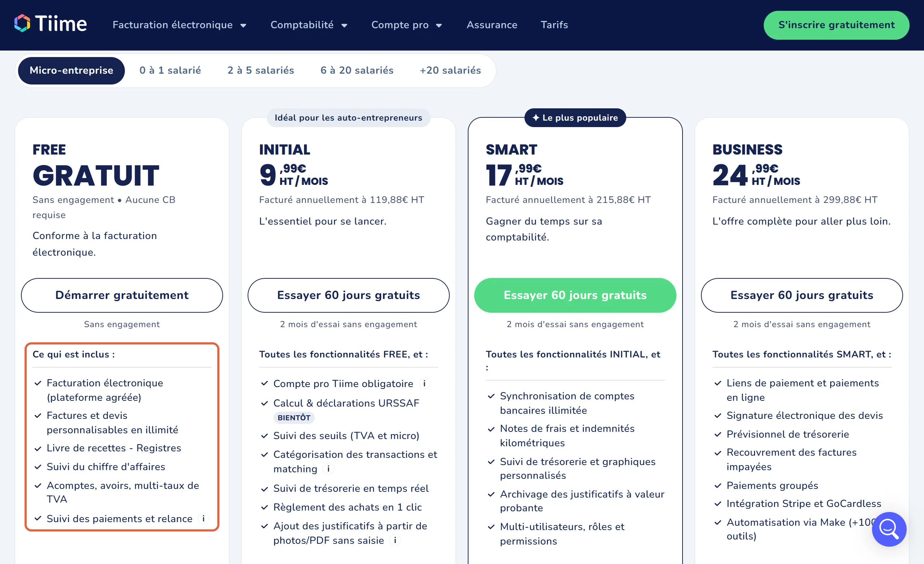The height and width of the screenshot is (564, 924).
Task: Select the 0 à 1 salarié tab
Action: [x=170, y=70]
